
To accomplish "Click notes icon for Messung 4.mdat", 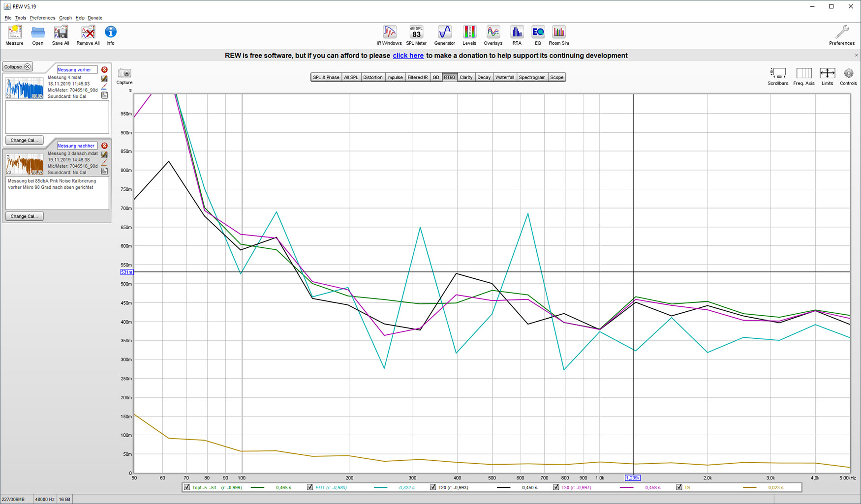I will click(104, 95).
